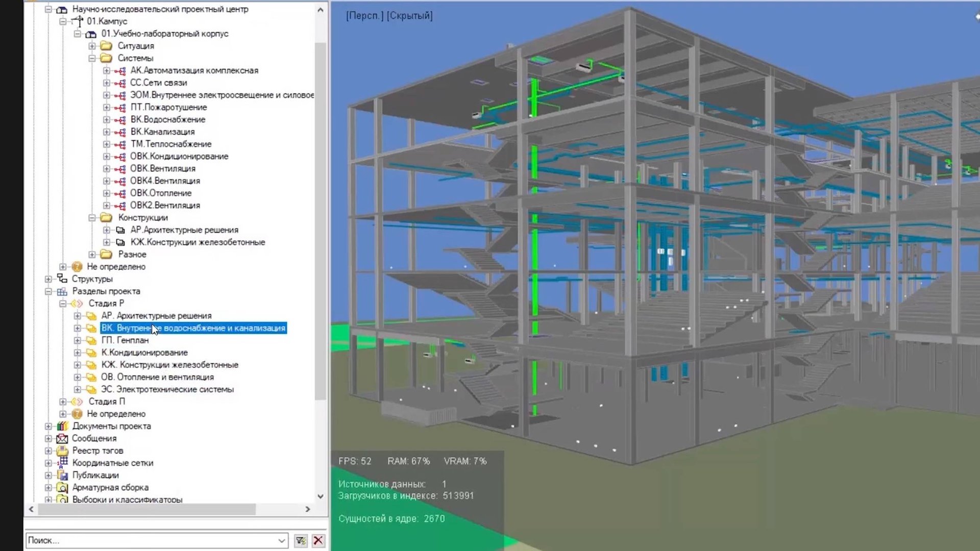Open the search box dropdown arrow
The width and height of the screenshot is (980, 551).
(x=281, y=540)
